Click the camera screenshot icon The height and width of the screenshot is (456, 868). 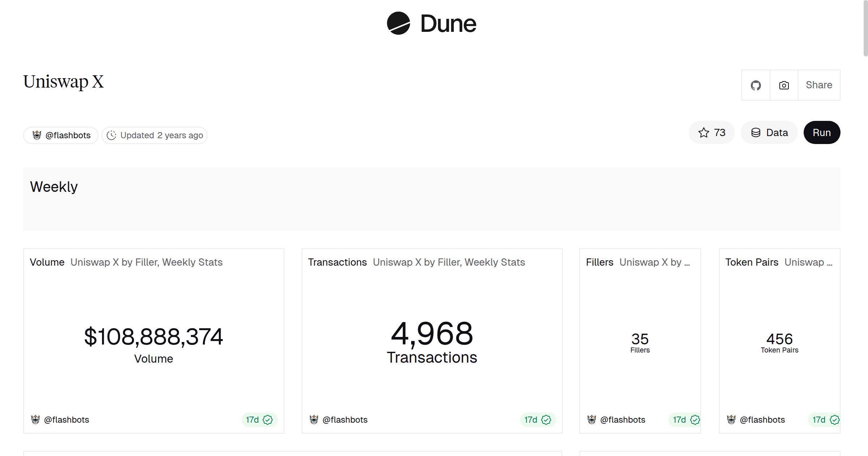(x=783, y=85)
